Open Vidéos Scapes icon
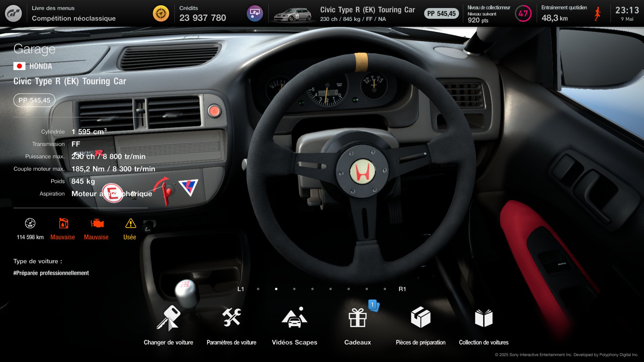The height and width of the screenshot is (362, 644). coord(294,318)
